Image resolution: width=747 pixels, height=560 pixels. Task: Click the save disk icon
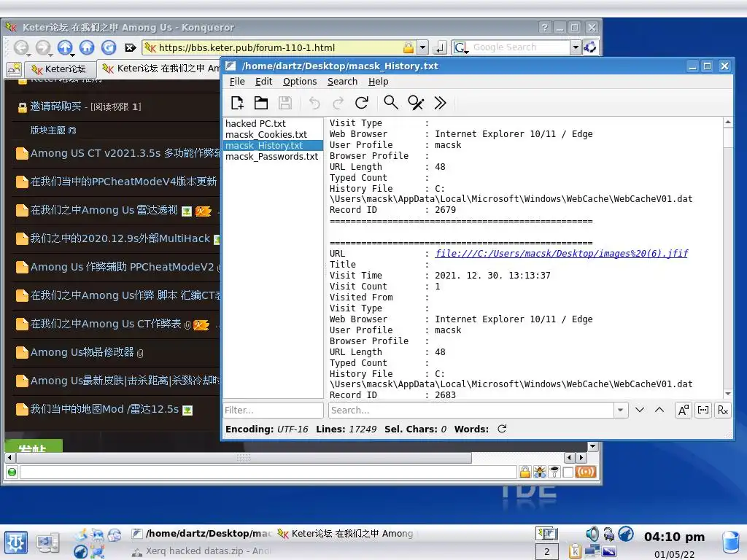pyautogui.click(x=285, y=103)
